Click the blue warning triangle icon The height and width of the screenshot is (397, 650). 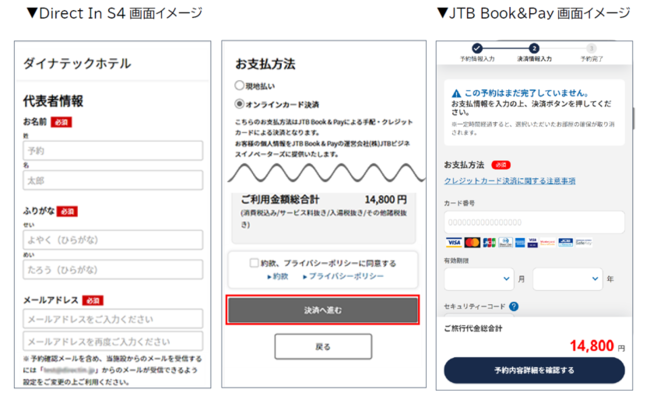[456, 93]
